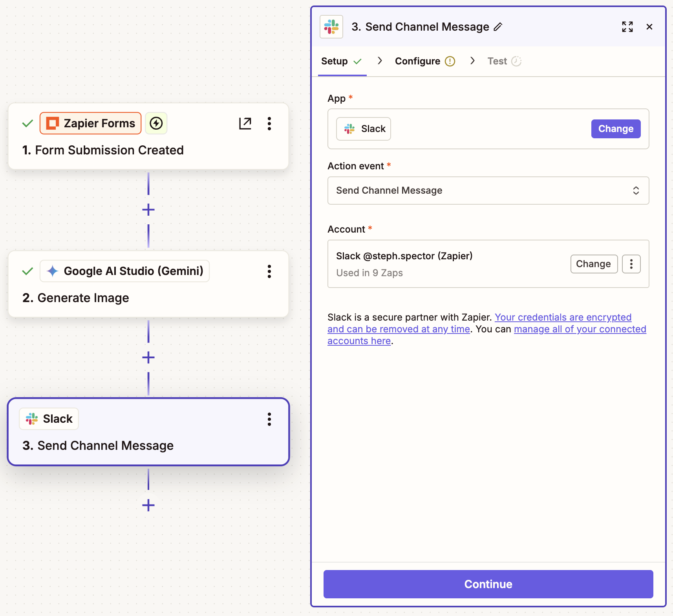This screenshot has width=673, height=616.
Task: Click the green checkmark on the Setup tab
Action: pos(358,61)
